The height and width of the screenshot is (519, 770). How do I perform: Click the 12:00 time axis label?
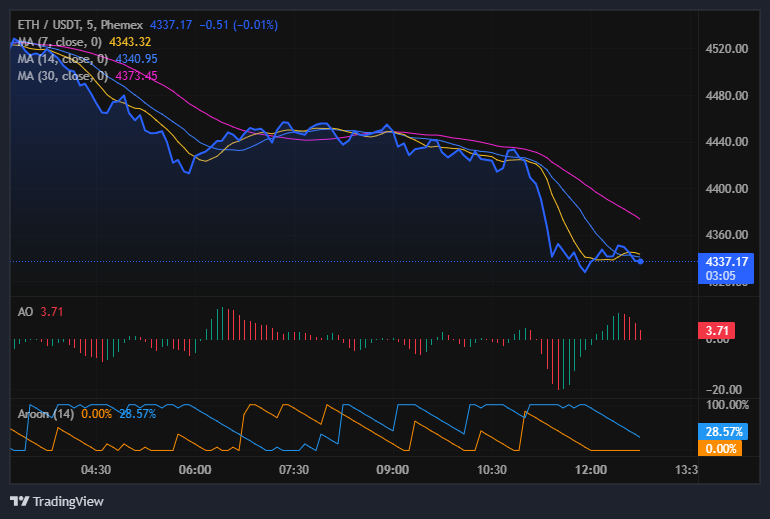click(x=591, y=470)
